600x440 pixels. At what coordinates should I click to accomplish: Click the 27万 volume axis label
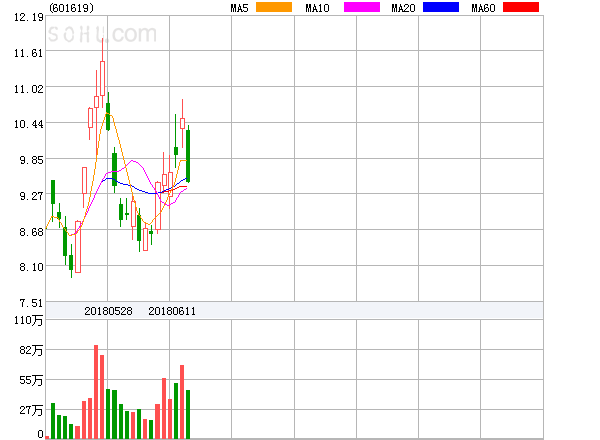[x=31, y=410]
